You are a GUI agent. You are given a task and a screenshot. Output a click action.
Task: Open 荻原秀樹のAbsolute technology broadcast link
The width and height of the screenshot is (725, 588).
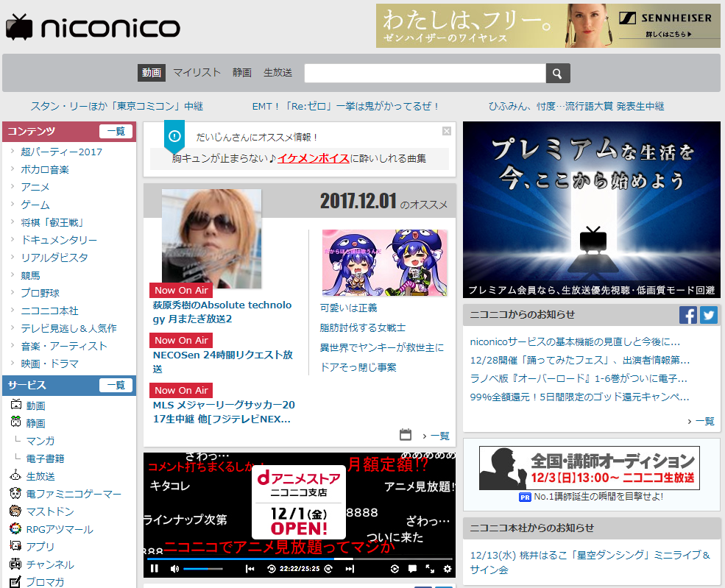point(222,311)
